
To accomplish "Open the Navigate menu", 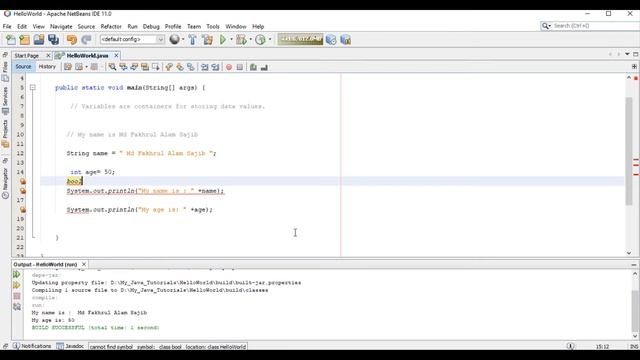I will [x=61, y=27].
